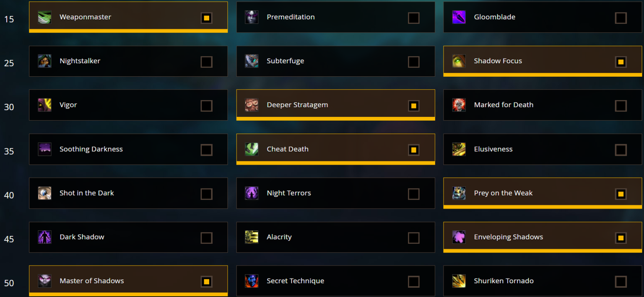
Task: Uncheck the Master of Shadows checkbox
Action: coord(206,281)
